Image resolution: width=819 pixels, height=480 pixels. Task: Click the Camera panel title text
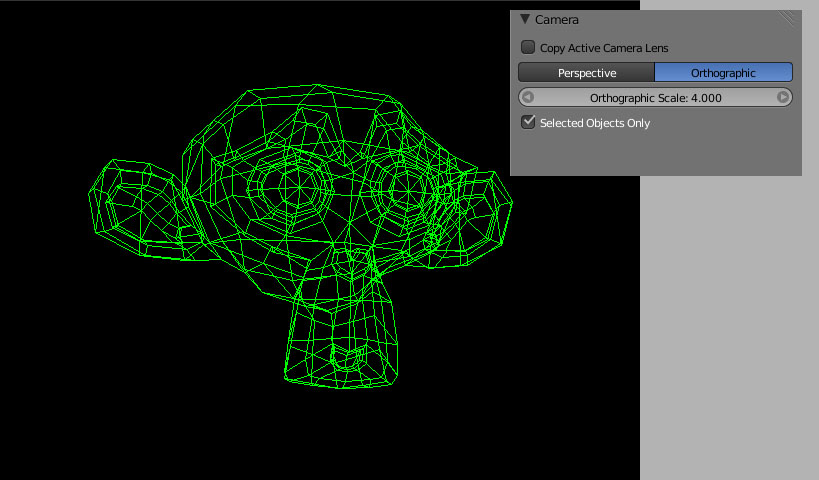point(557,20)
